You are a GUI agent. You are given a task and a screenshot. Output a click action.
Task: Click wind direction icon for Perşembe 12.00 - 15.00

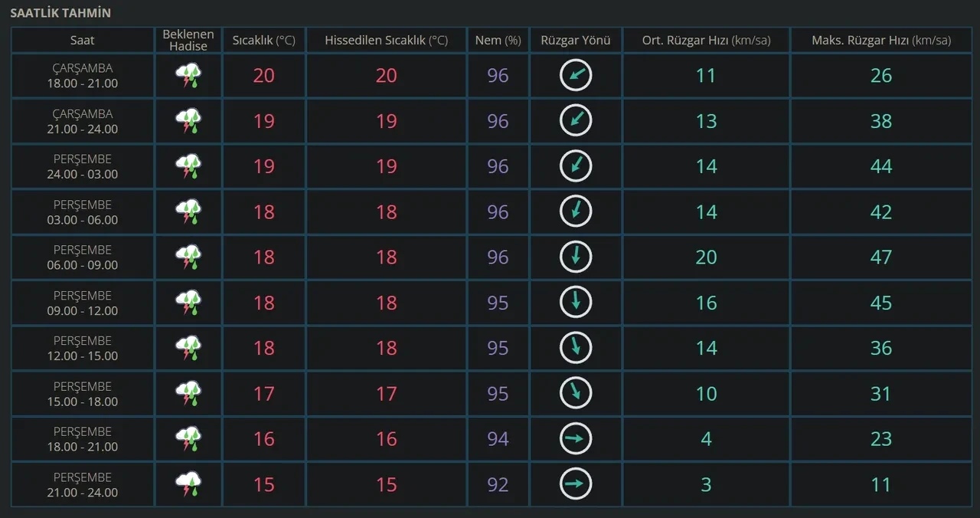pyautogui.click(x=576, y=348)
